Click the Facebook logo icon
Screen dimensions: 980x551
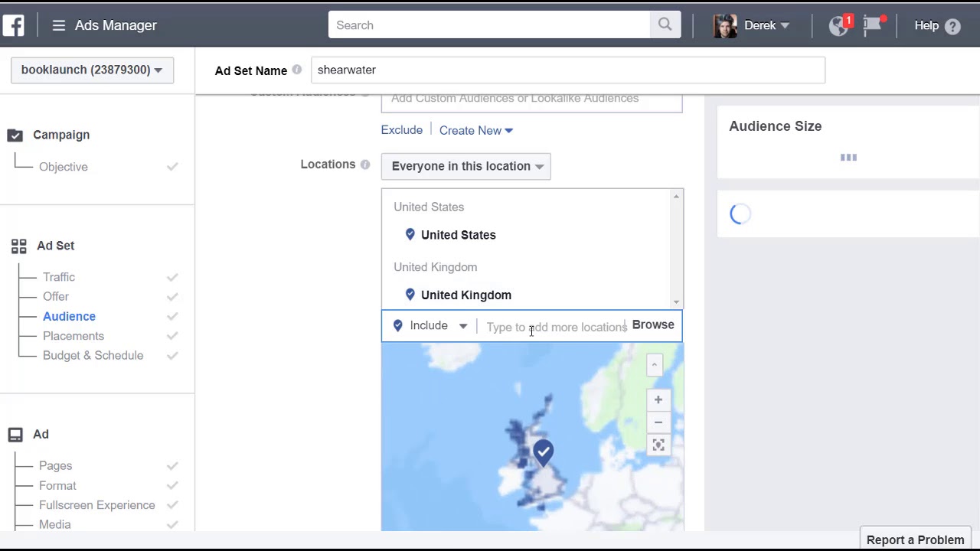click(x=13, y=25)
